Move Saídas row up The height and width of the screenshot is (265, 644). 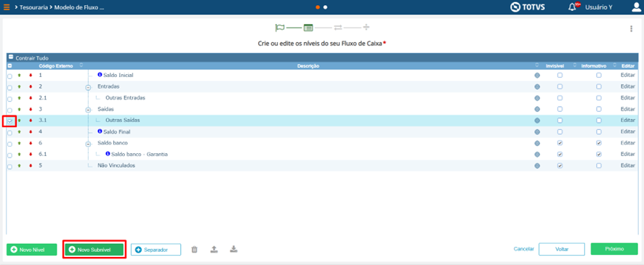tap(19, 110)
